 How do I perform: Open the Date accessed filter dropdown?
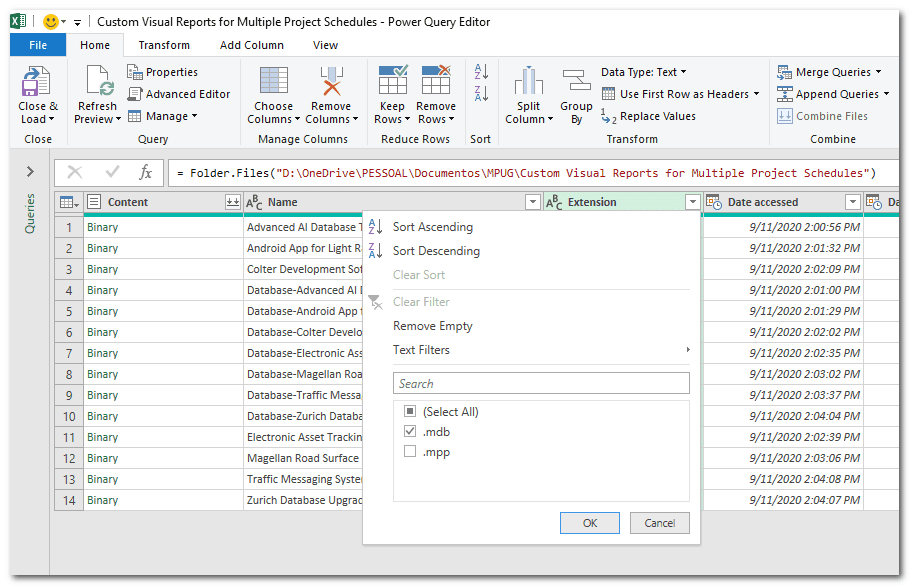click(x=853, y=202)
